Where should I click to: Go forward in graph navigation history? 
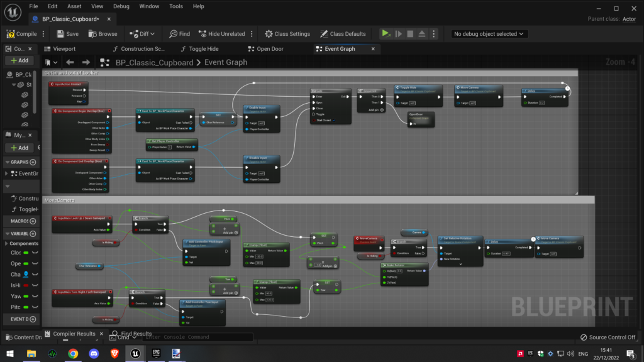(x=86, y=62)
